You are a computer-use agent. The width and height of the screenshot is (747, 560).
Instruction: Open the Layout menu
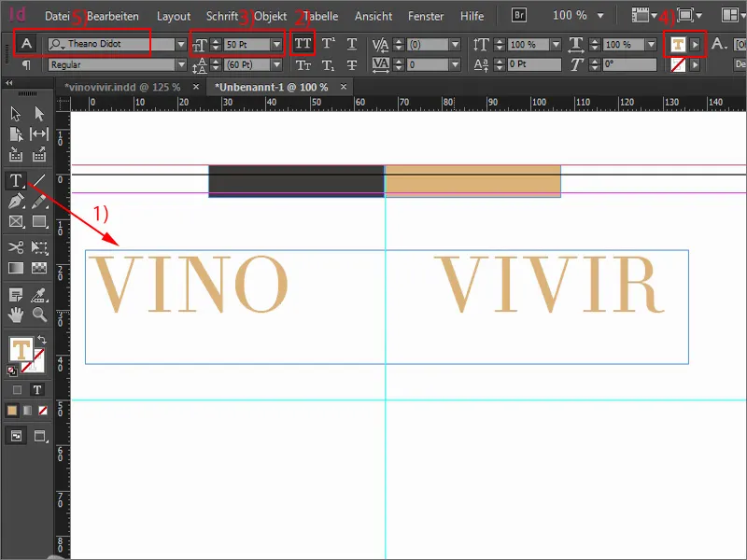(174, 16)
